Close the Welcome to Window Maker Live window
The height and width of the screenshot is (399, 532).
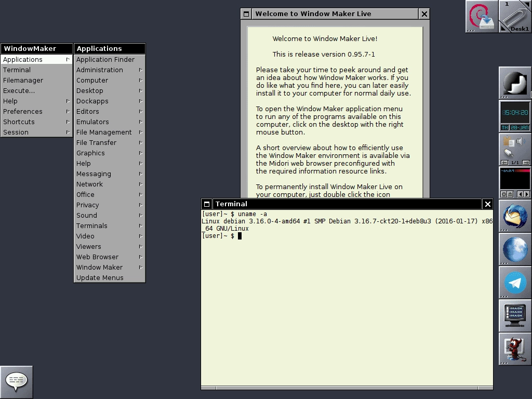click(424, 14)
